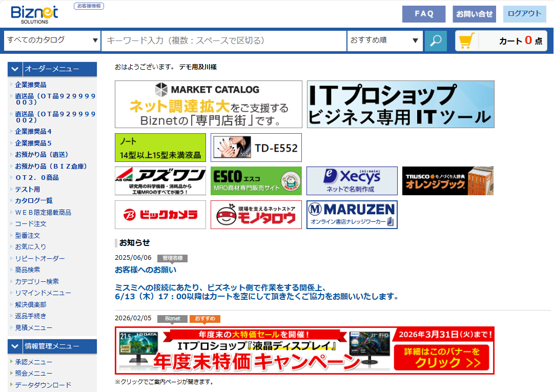
Task: Click the Biznet SOLUTIONS logo
Action: [33, 14]
